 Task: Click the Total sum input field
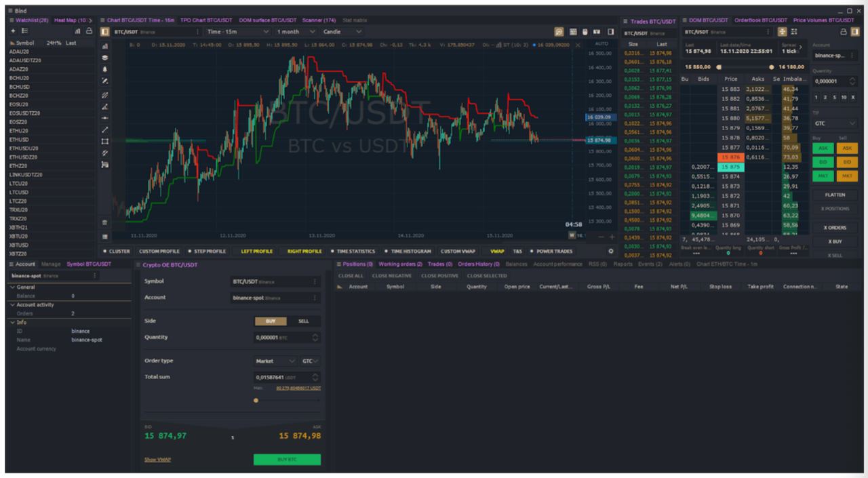pyautogui.click(x=287, y=377)
